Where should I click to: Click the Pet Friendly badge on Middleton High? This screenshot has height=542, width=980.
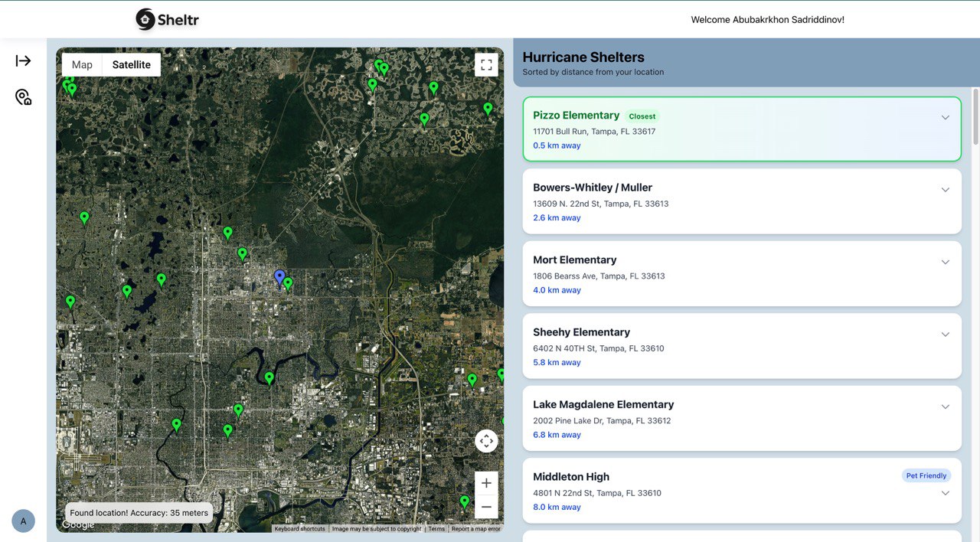pos(926,475)
